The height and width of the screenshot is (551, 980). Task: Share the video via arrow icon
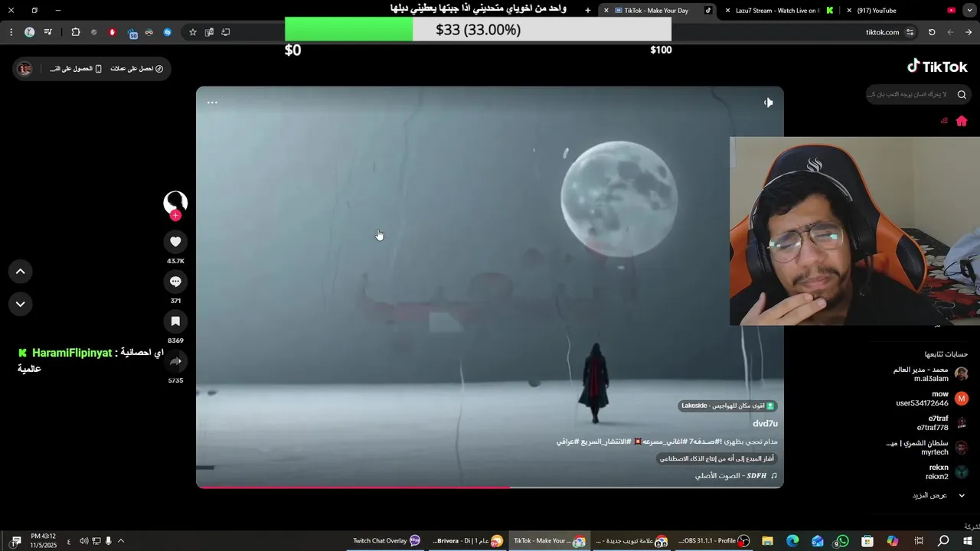175,361
